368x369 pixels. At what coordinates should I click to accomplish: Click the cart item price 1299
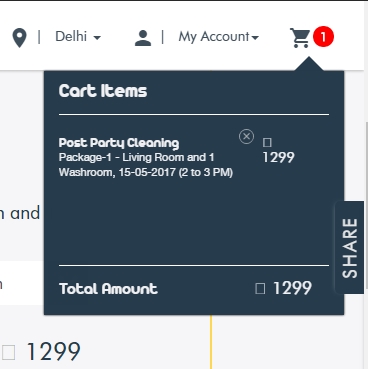(278, 157)
